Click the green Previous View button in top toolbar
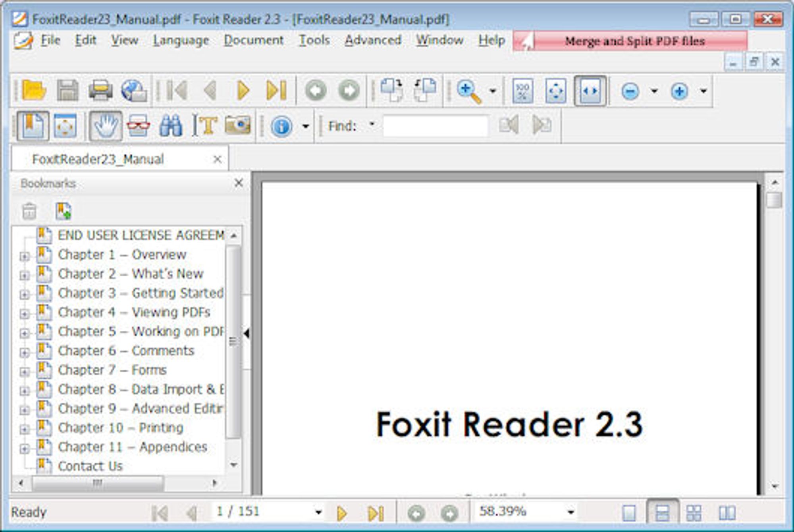Viewport: 794px width, 532px height. click(x=316, y=90)
